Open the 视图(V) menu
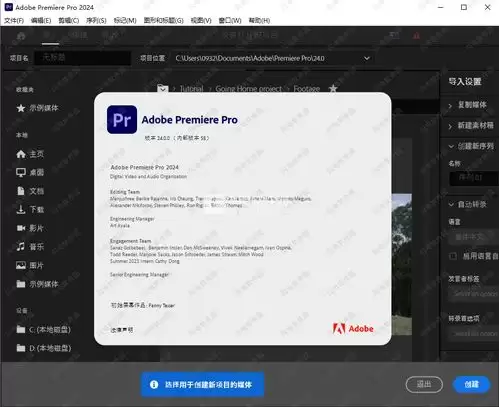The height and width of the screenshot is (407, 499). coord(201,21)
